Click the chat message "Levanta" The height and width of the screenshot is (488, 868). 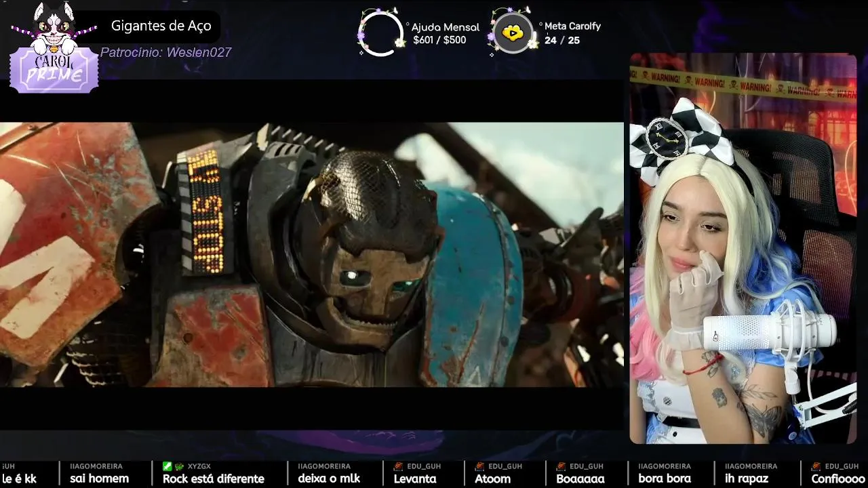(415, 479)
